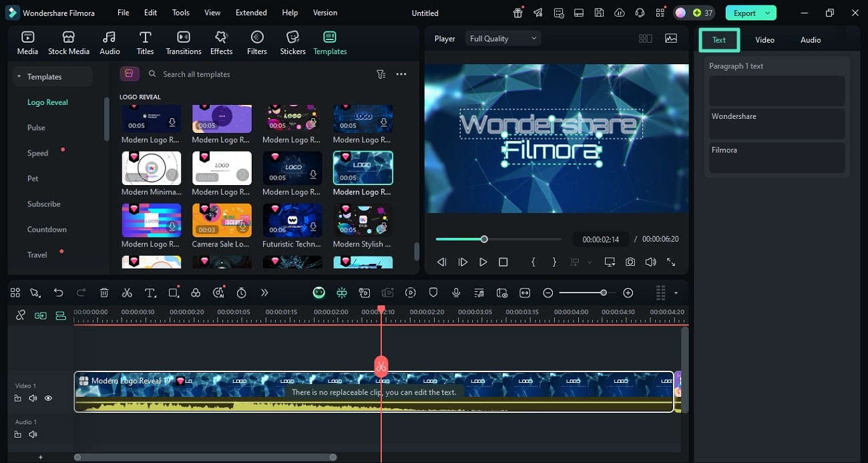
Task: Add a marker with shield icon
Action: coord(433,293)
